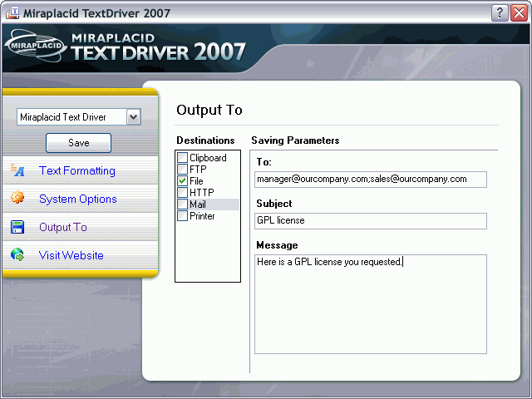Select the HTTP label in Destinations list
Screen dimensions: 532x399
click(x=202, y=193)
